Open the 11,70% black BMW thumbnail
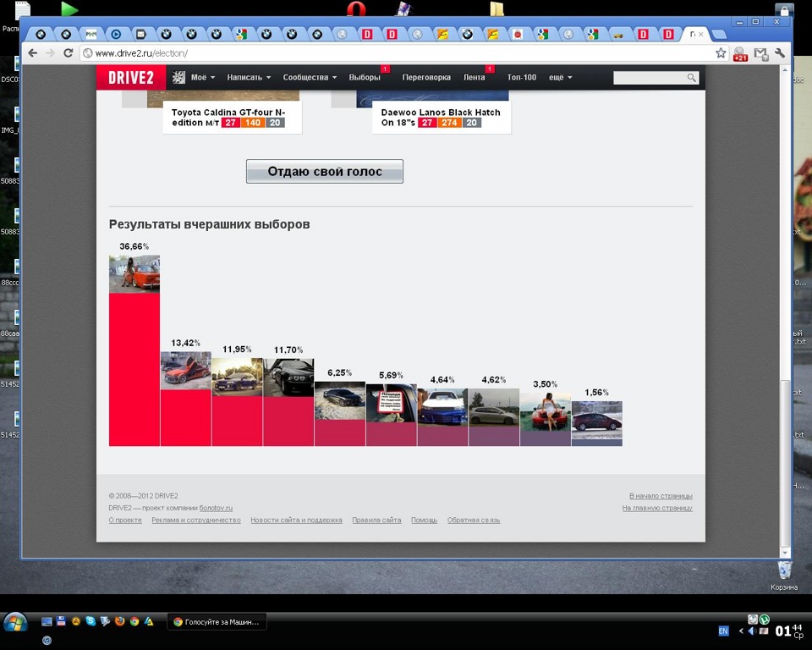812x650 pixels. pos(288,377)
